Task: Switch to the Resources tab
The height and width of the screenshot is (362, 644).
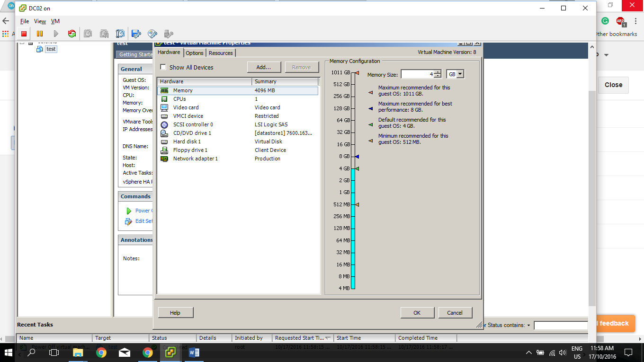Action: coord(221,53)
